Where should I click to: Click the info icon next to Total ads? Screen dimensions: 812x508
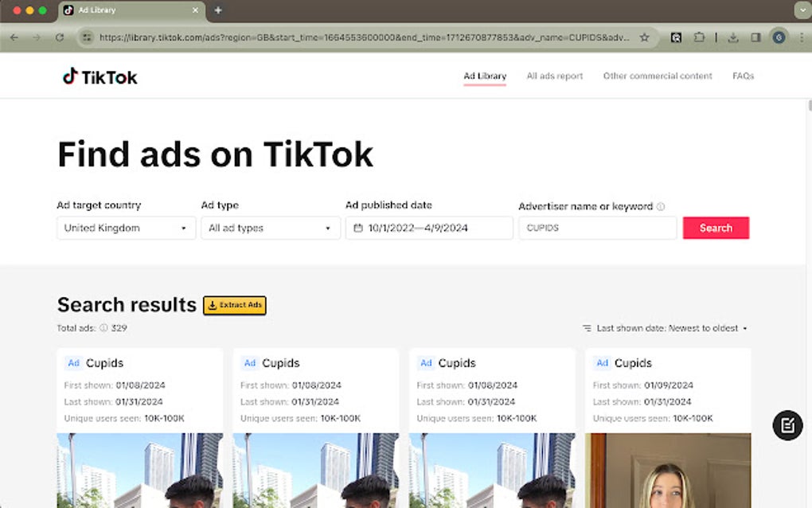pyautogui.click(x=102, y=328)
